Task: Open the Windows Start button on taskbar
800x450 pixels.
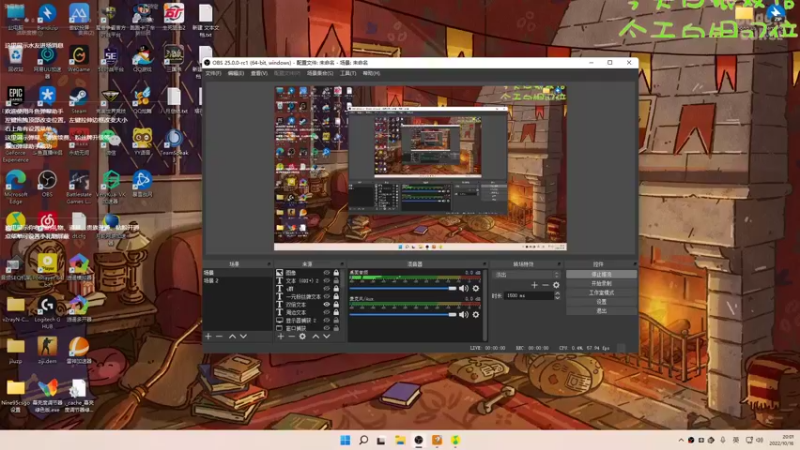Action: (x=345, y=440)
